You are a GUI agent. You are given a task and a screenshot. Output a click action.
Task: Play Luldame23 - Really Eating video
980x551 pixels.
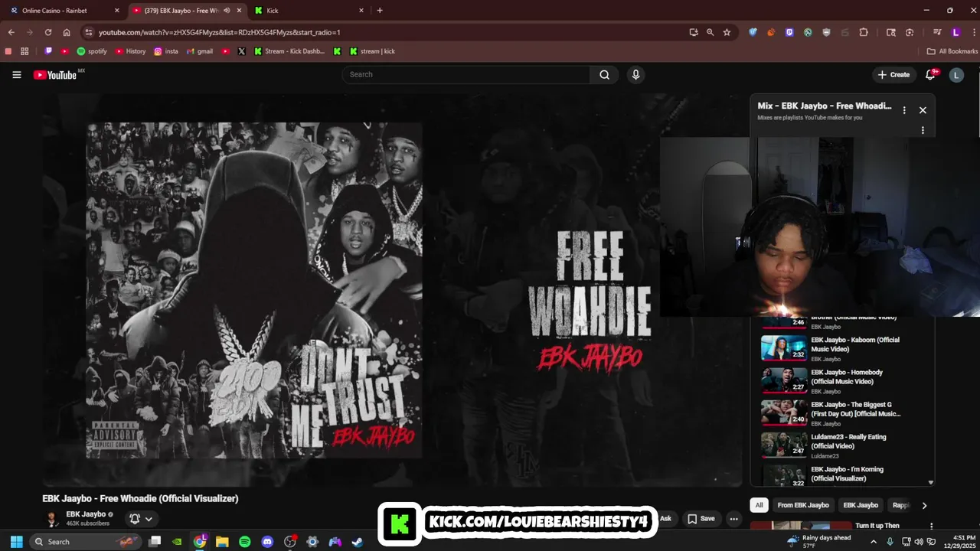pyautogui.click(x=832, y=445)
